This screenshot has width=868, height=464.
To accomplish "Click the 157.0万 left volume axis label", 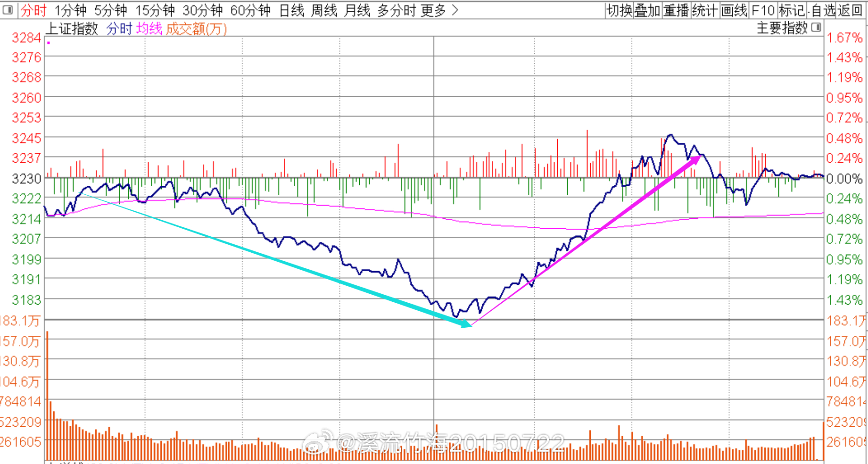I will [x=20, y=341].
